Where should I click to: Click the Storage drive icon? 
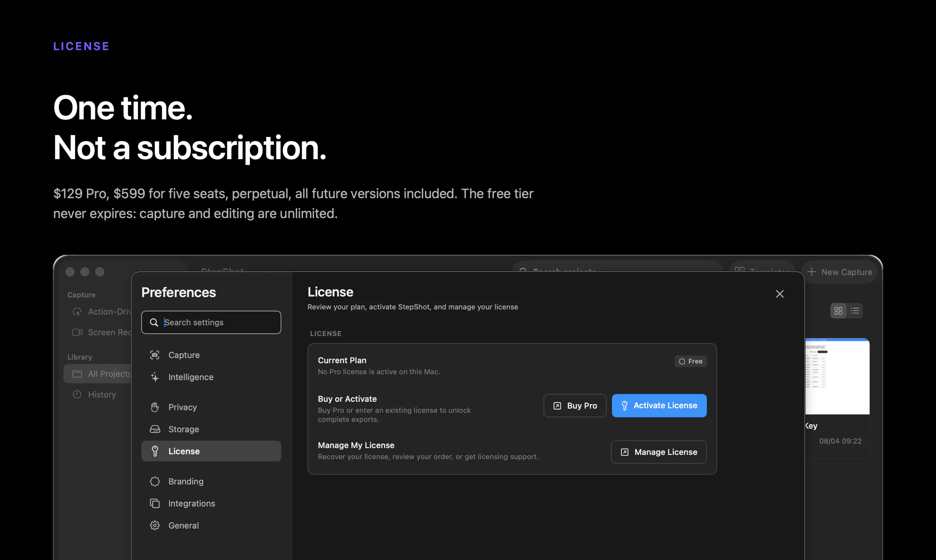[155, 429]
